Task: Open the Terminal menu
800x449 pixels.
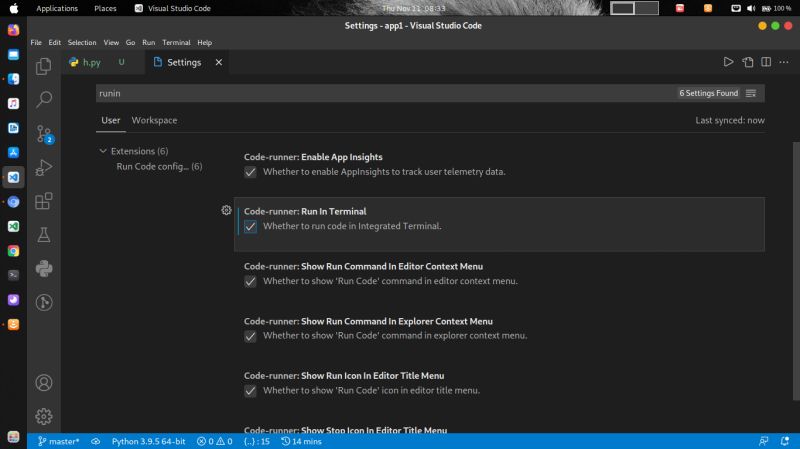Action: [x=176, y=42]
